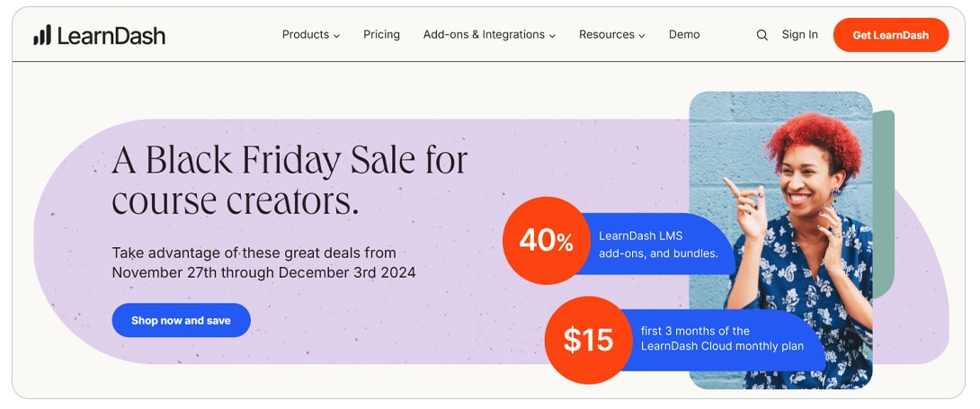Click the orange 40% discount badge

coord(545,241)
